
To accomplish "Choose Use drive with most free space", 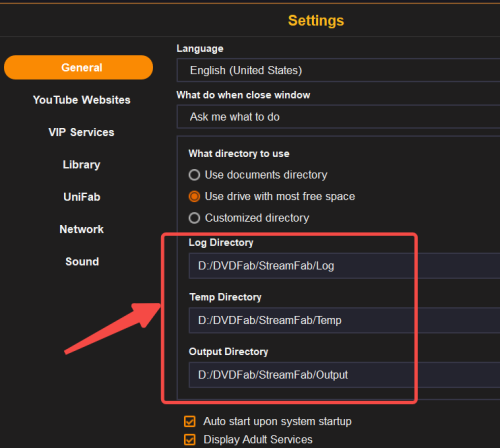I will click(194, 196).
